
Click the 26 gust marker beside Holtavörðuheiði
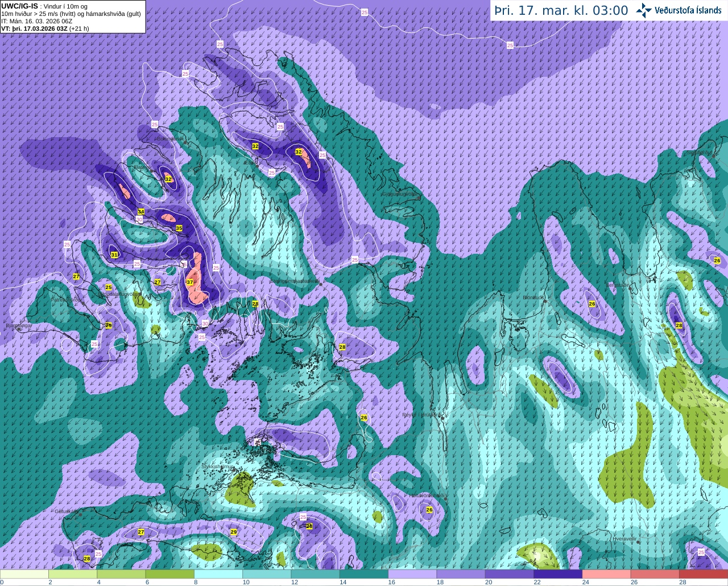tap(429, 510)
